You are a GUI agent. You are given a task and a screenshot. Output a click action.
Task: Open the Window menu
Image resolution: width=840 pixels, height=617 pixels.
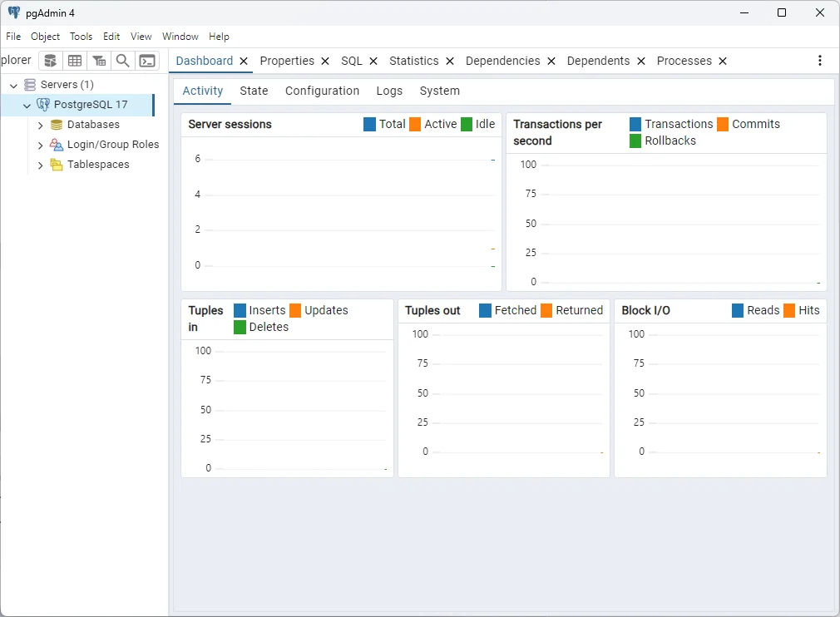click(180, 37)
